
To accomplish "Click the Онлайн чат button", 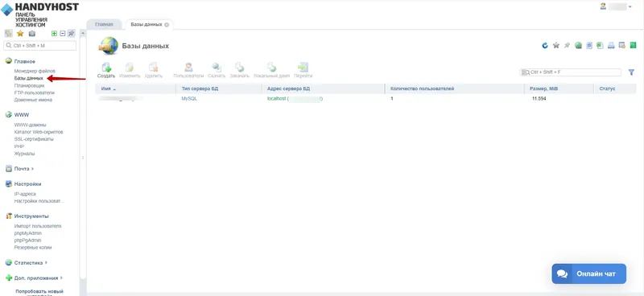I will (589, 273).
